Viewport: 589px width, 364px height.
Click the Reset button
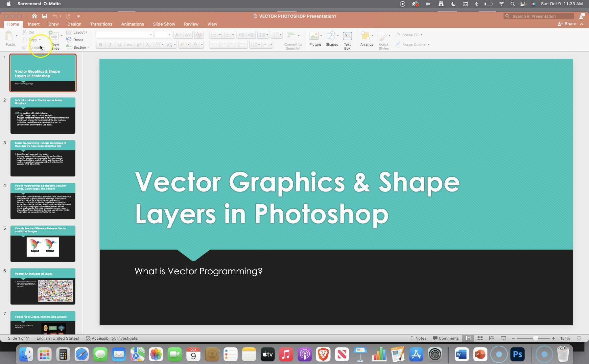point(76,40)
